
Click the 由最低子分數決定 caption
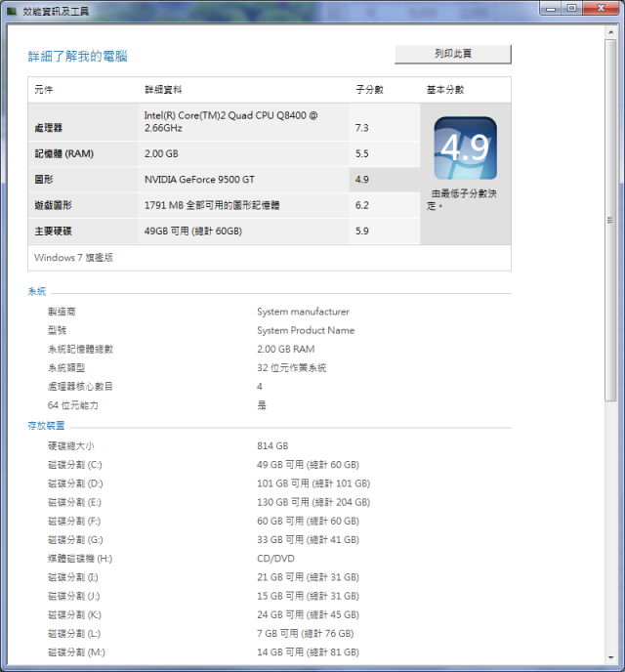pyautogui.click(x=462, y=199)
